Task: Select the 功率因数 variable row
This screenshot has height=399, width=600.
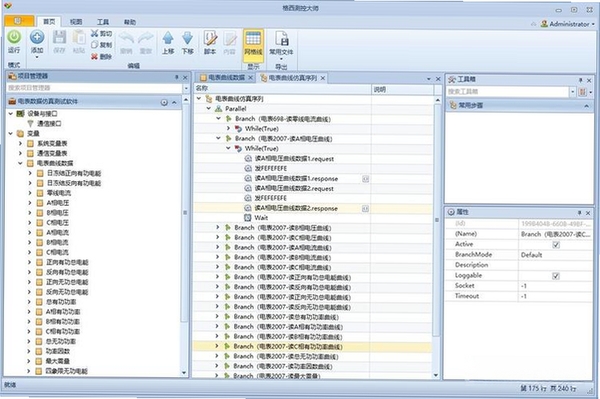Action: pos(58,351)
